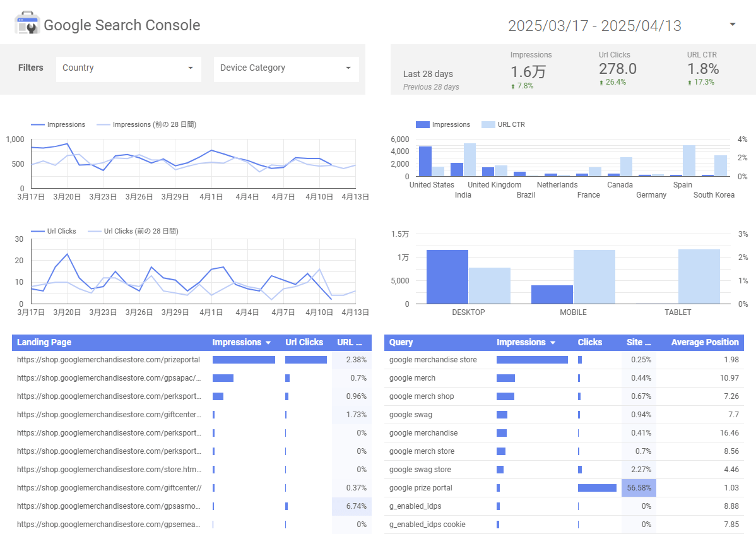Image resolution: width=756 pixels, height=534 pixels.
Task: Toggle the URL CTR legend in country chart
Action: (x=504, y=124)
